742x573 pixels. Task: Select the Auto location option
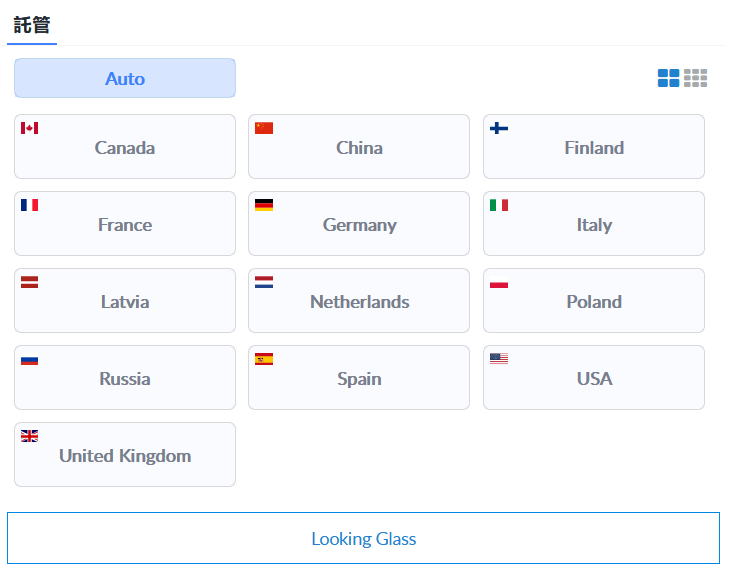click(x=125, y=78)
